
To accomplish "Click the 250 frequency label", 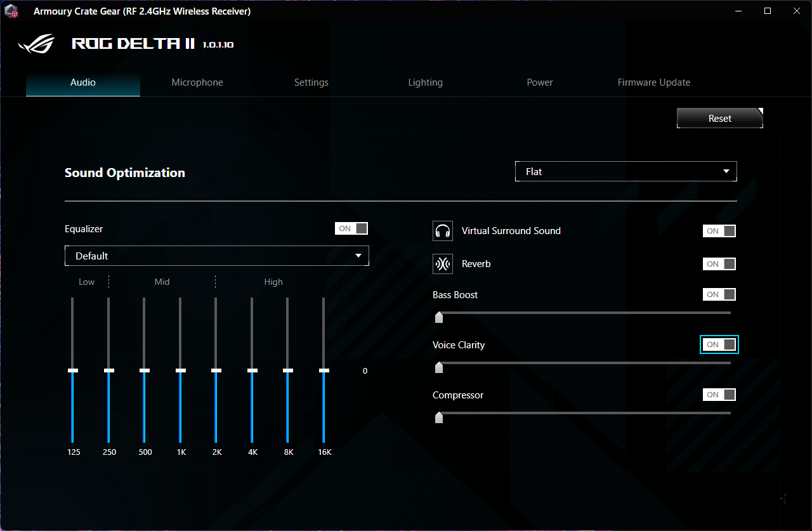I will pyautogui.click(x=109, y=452).
